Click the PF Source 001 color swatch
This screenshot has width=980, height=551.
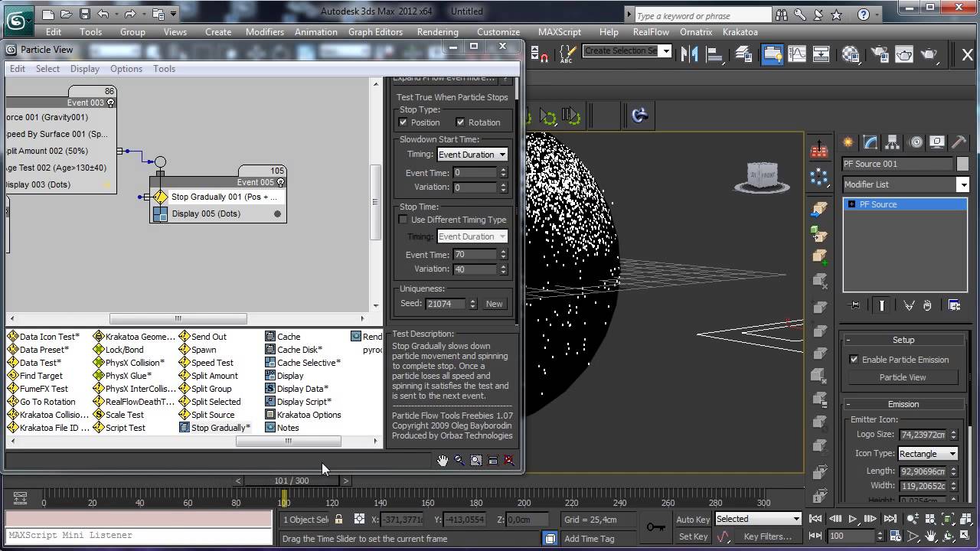(962, 164)
